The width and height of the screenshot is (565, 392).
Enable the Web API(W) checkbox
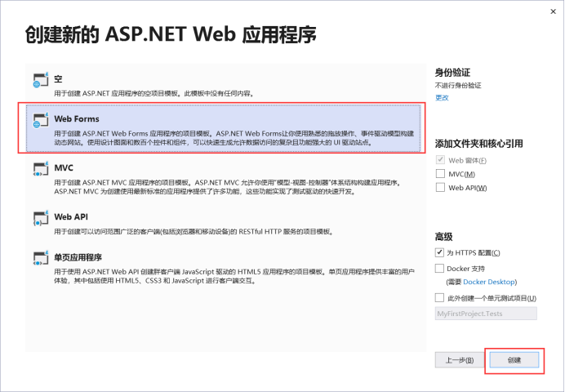click(x=440, y=187)
